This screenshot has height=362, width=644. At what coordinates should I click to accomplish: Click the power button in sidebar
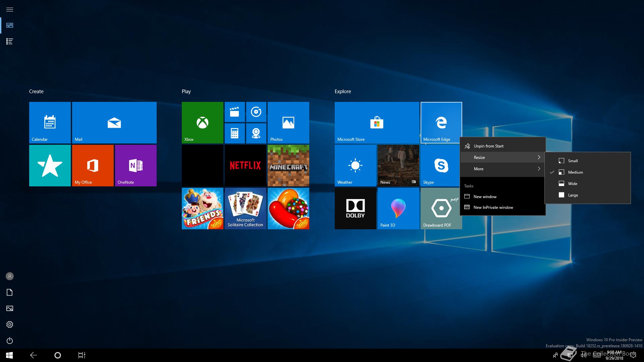tap(10, 341)
